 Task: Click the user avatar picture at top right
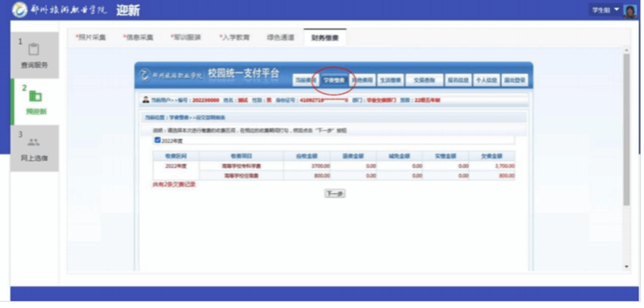(630, 11)
